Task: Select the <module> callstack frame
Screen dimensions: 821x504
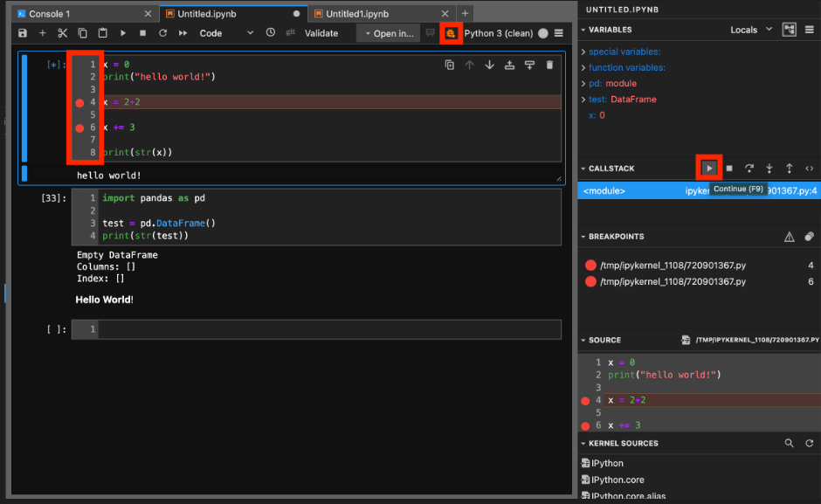Action: point(700,190)
